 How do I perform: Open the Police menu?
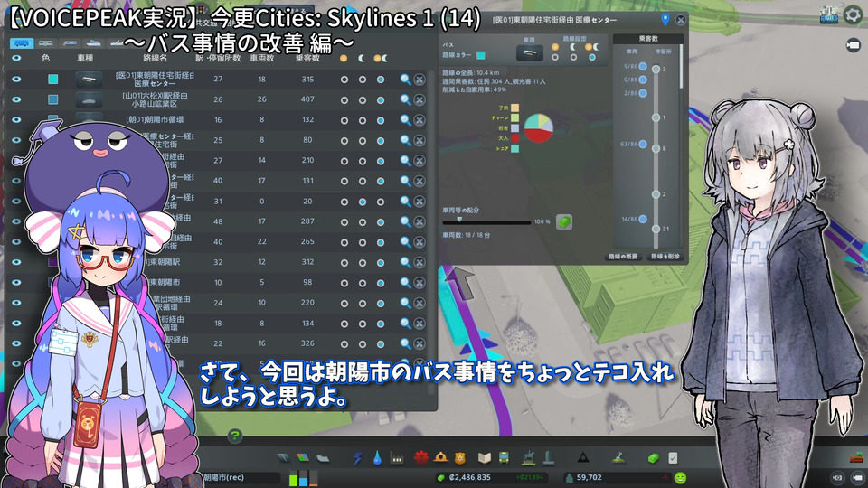460,458
